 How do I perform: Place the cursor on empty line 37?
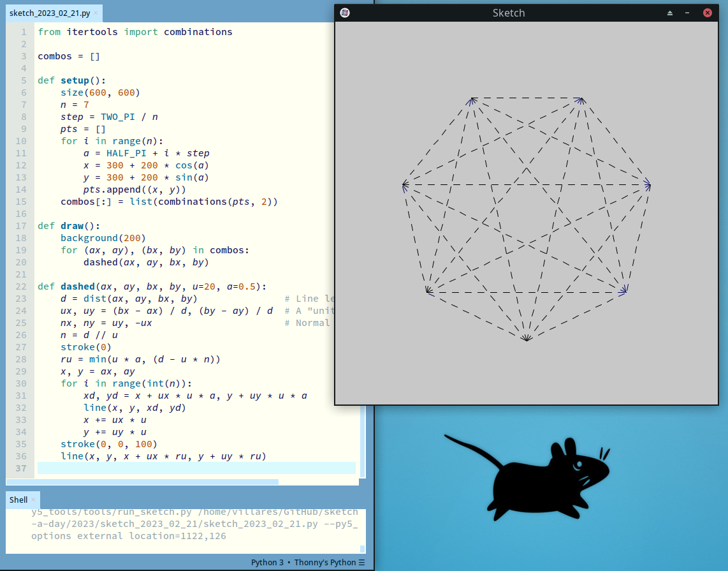(x=191, y=468)
